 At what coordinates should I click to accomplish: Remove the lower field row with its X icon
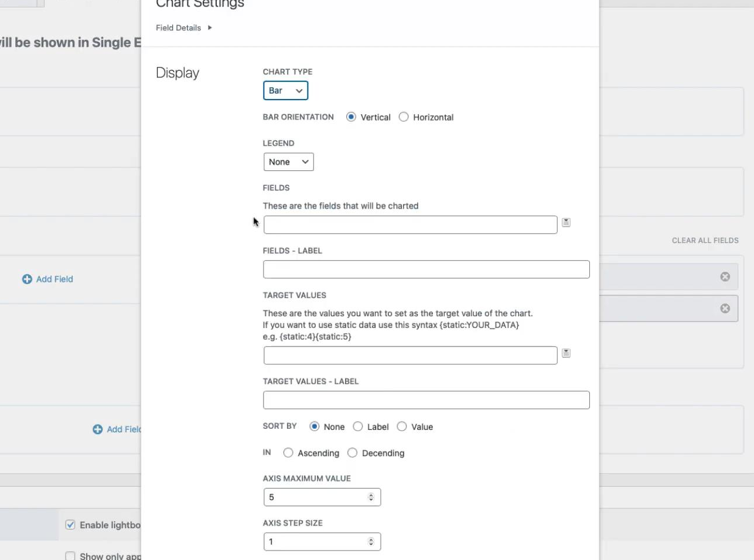(725, 308)
